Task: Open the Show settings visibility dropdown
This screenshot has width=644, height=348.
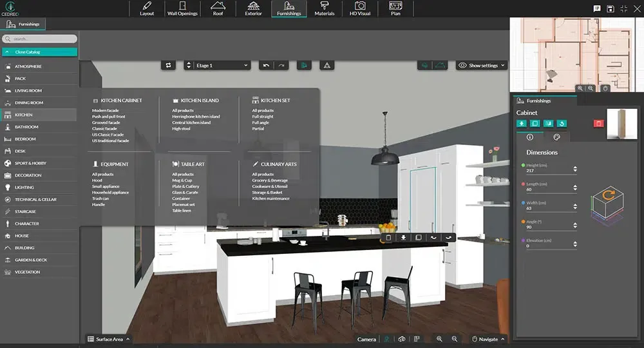Action: [482, 65]
